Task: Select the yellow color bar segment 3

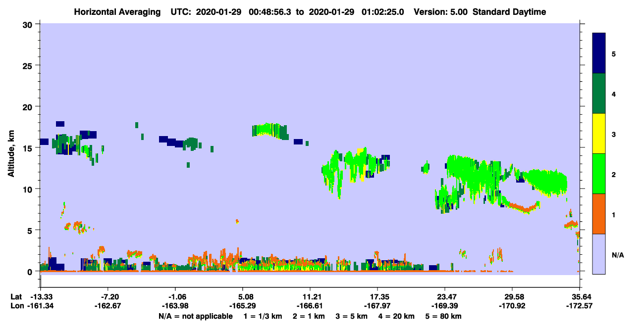Action: pos(599,134)
